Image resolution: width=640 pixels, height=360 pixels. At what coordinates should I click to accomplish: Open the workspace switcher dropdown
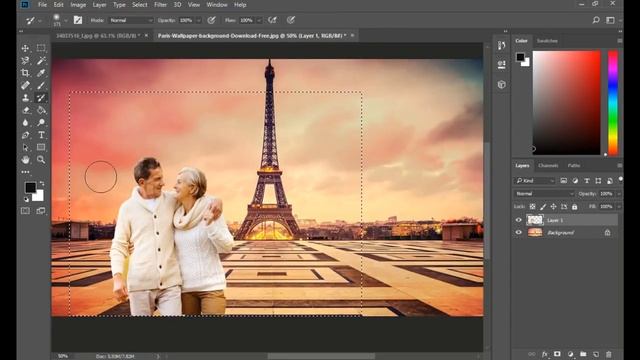coord(611,20)
